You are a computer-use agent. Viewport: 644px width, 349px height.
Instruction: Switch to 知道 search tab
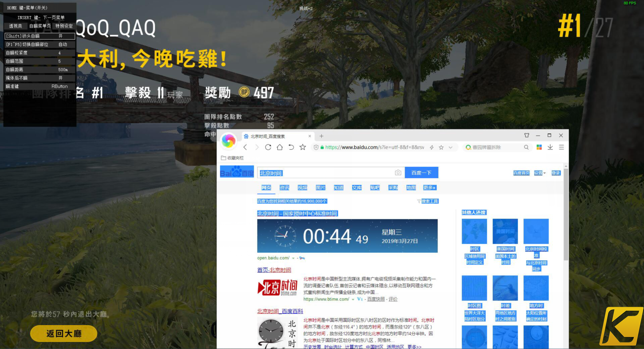pyautogui.click(x=339, y=188)
